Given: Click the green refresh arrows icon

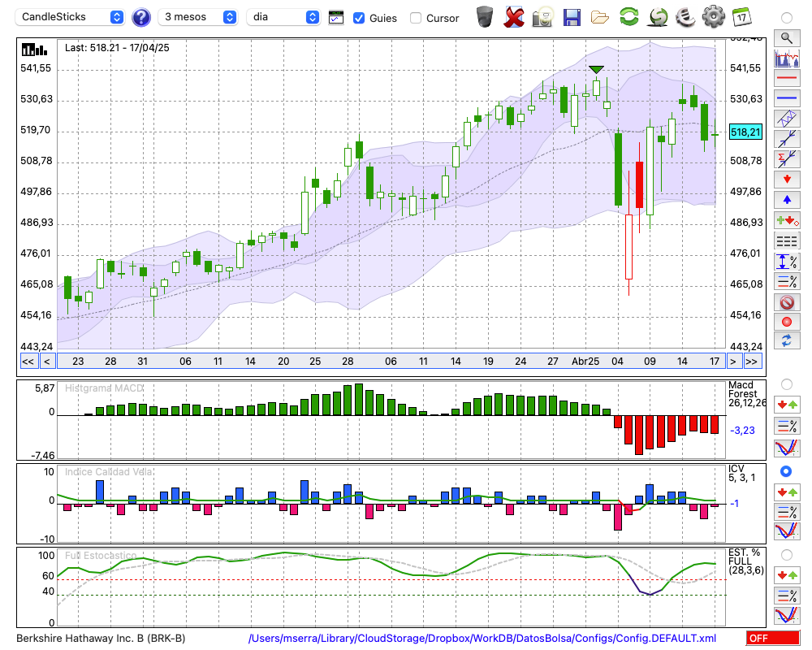Looking at the screenshot, I should [628, 17].
